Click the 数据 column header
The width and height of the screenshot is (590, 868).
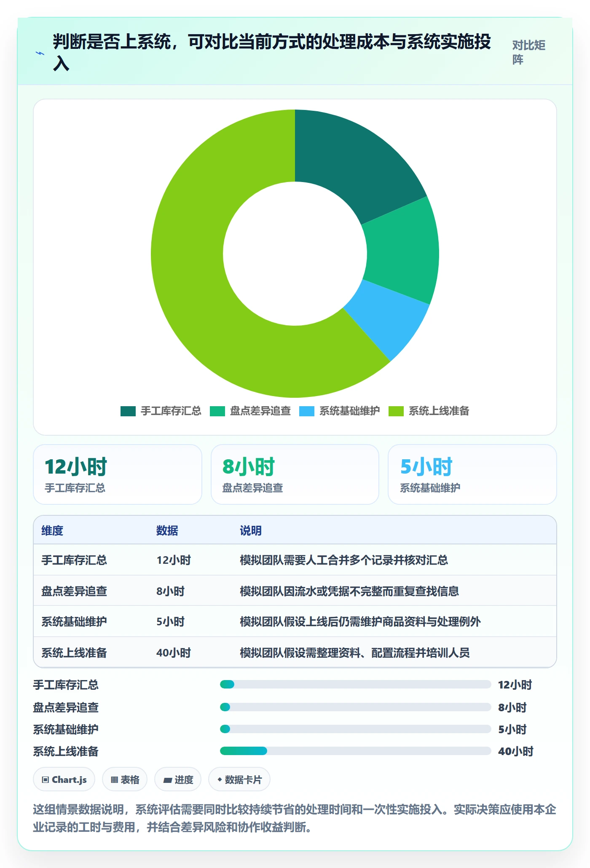click(167, 530)
